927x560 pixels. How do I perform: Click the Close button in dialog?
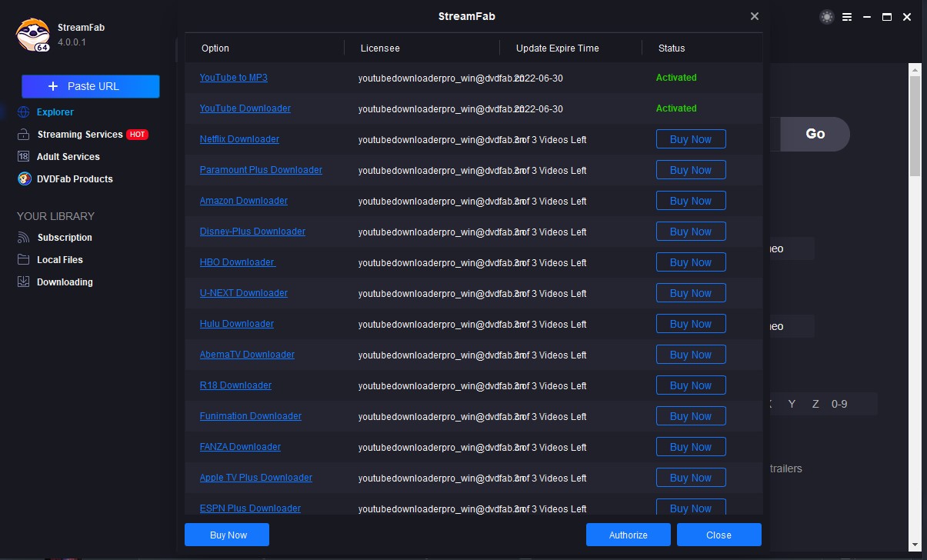pyautogui.click(x=719, y=535)
